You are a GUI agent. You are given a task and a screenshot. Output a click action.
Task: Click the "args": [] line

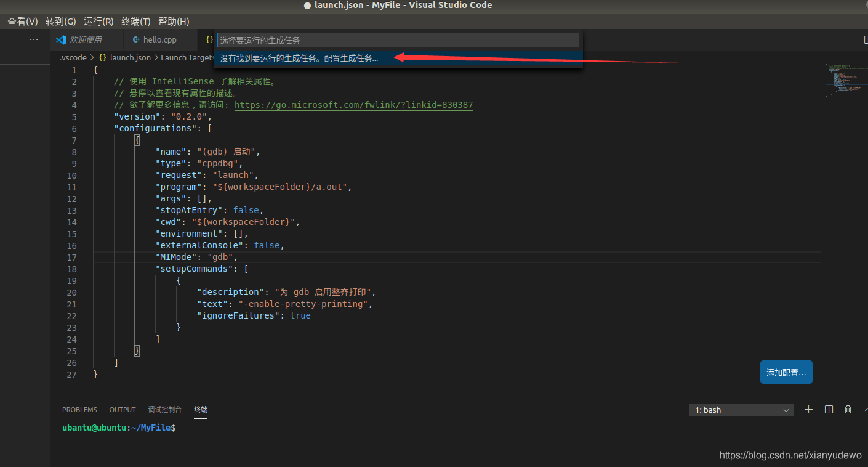[183, 198]
